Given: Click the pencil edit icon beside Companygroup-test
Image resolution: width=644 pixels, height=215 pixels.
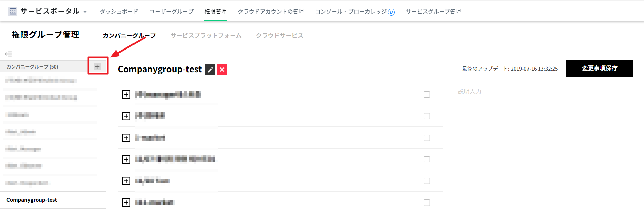Looking at the screenshot, I should pyautogui.click(x=210, y=70).
